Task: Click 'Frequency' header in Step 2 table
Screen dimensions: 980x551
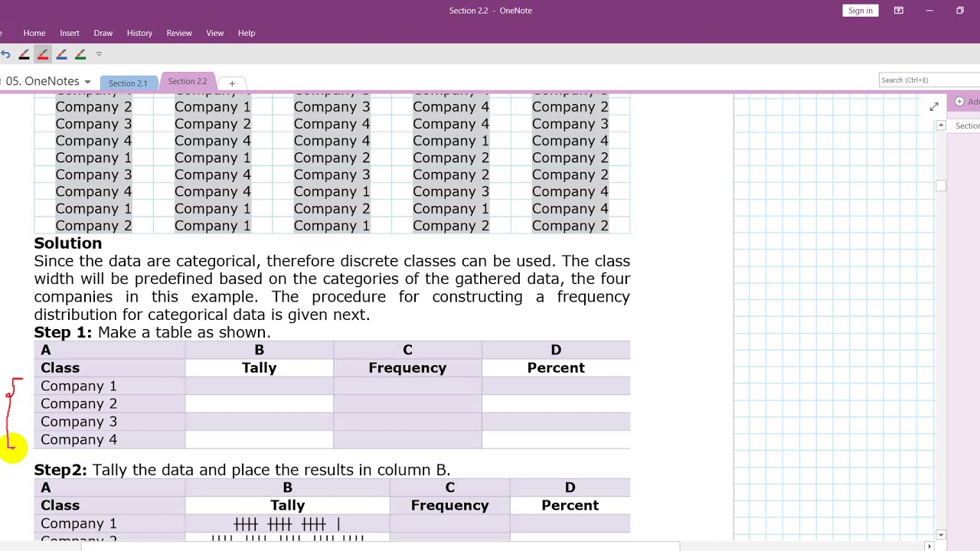Action: click(x=449, y=506)
